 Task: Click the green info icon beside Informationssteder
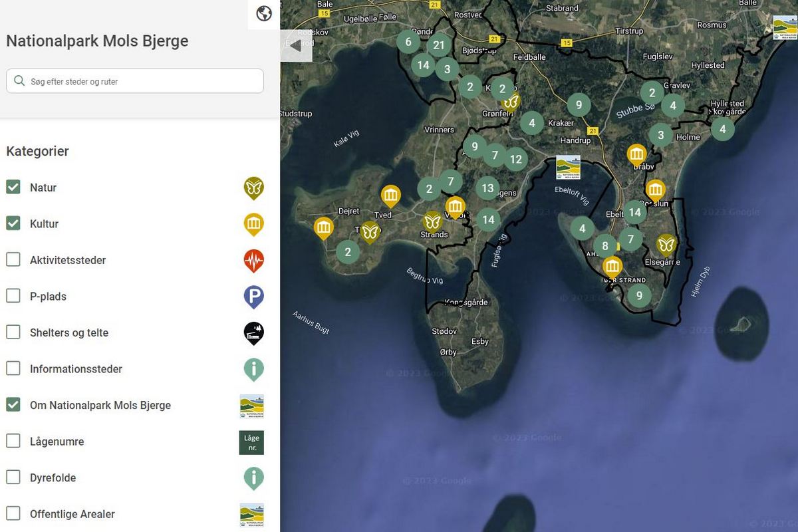(253, 370)
